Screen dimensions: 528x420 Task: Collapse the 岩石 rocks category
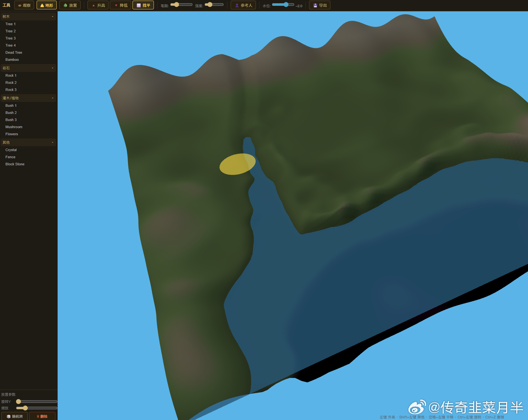click(x=29, y=68)
